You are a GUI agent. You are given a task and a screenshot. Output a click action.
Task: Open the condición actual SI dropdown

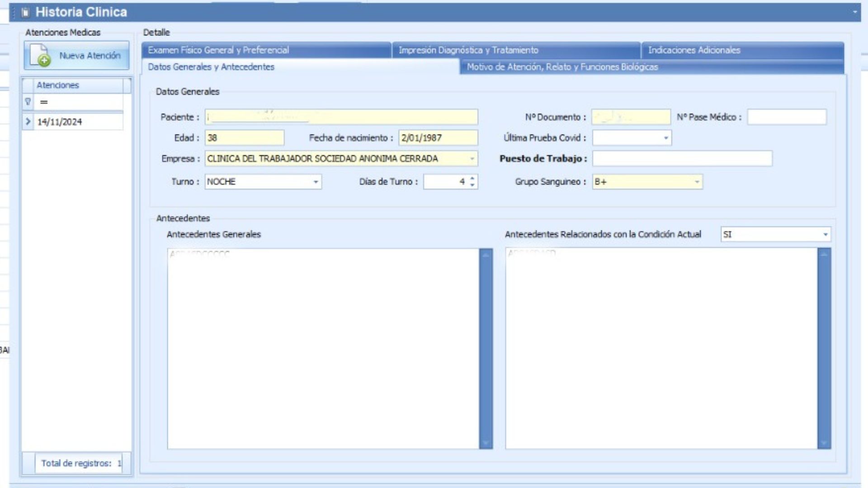click(x=825, y=235)
